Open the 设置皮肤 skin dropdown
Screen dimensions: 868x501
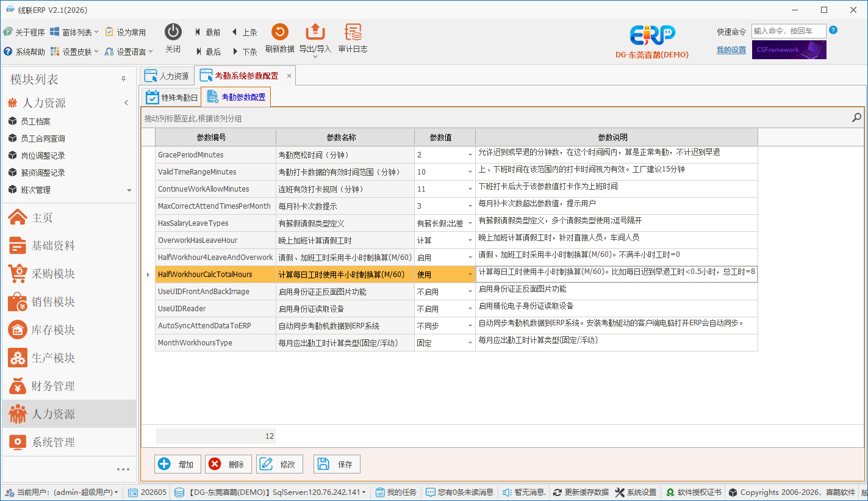74,52
